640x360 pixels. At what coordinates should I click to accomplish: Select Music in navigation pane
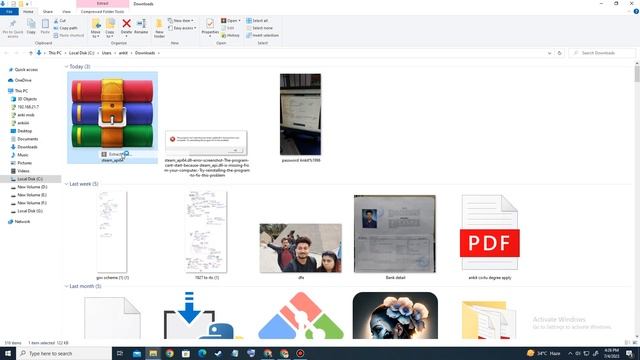coord(22,155)
